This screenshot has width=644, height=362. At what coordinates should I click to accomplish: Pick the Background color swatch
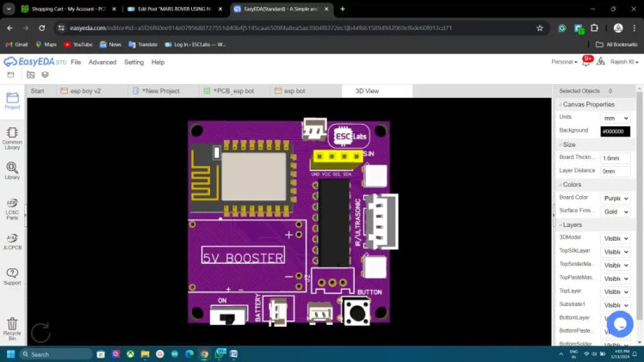[x=615, y=131]
